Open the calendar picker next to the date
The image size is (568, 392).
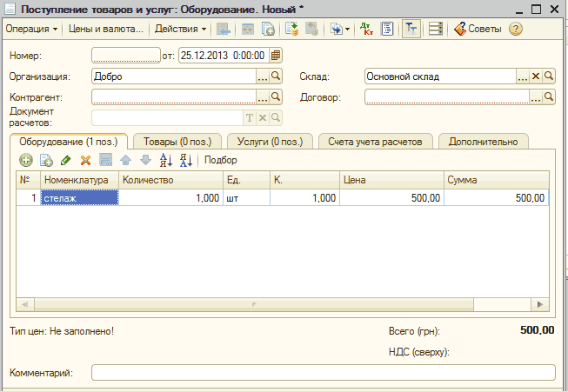click(276, 56)
